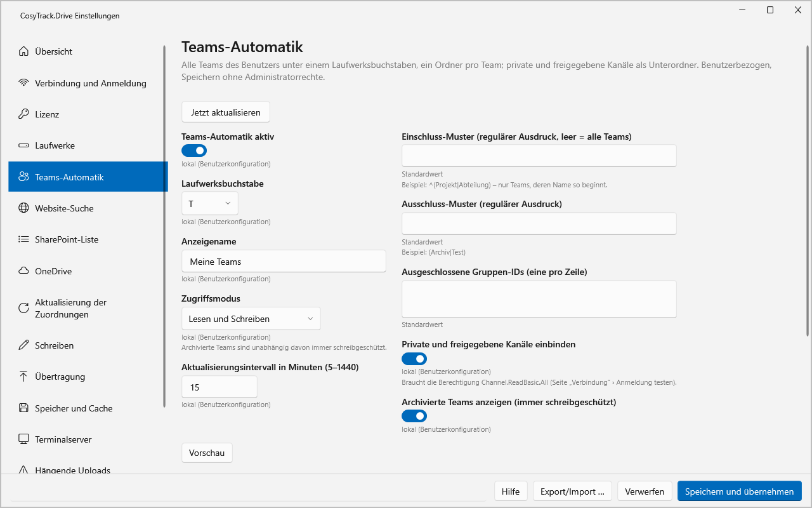Viewport: 812px width, 508px height.
Task: Toggle Private und freigegebene Kanäle einbinden
Action: 414,358
